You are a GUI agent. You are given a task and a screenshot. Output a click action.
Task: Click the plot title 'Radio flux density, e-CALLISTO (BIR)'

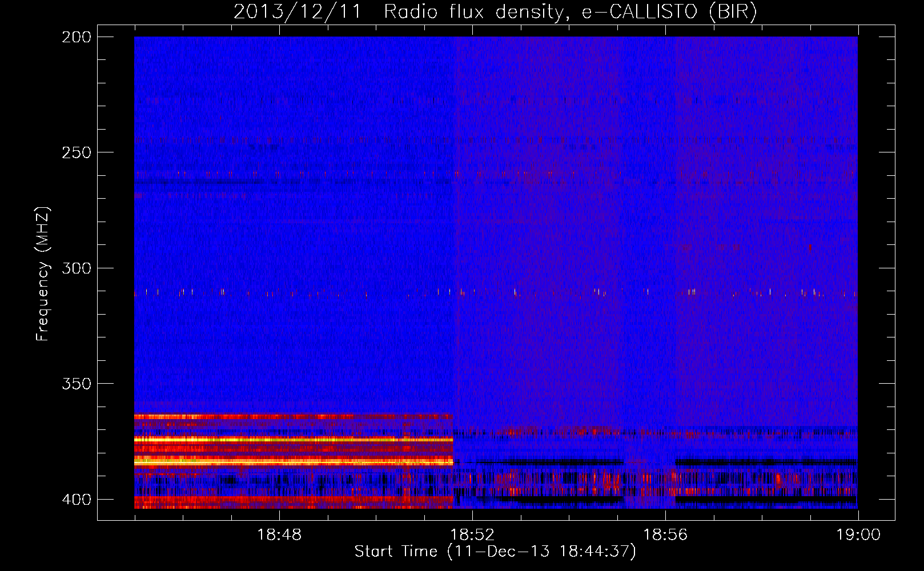click(x=571, y=12)
